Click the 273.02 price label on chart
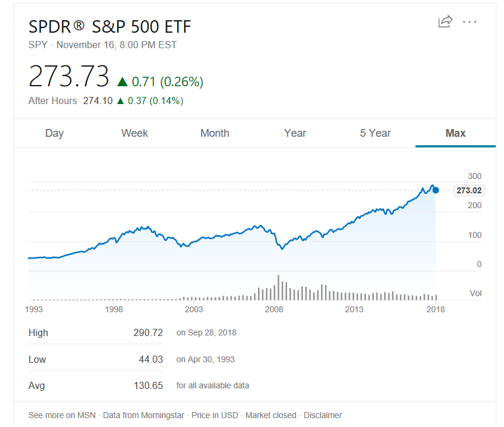The height and width of the screenshot is (427, 504). pyautogui.click(x=469, y=191)
